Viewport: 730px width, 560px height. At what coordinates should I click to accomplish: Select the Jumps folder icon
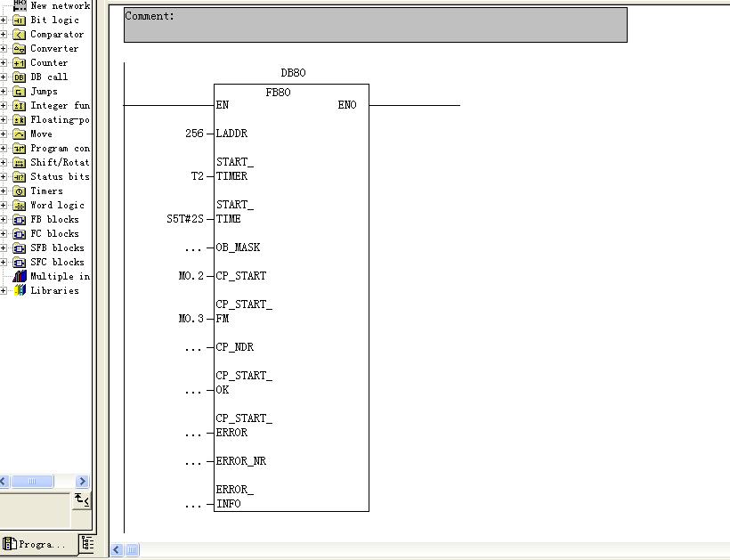point(19,91)
